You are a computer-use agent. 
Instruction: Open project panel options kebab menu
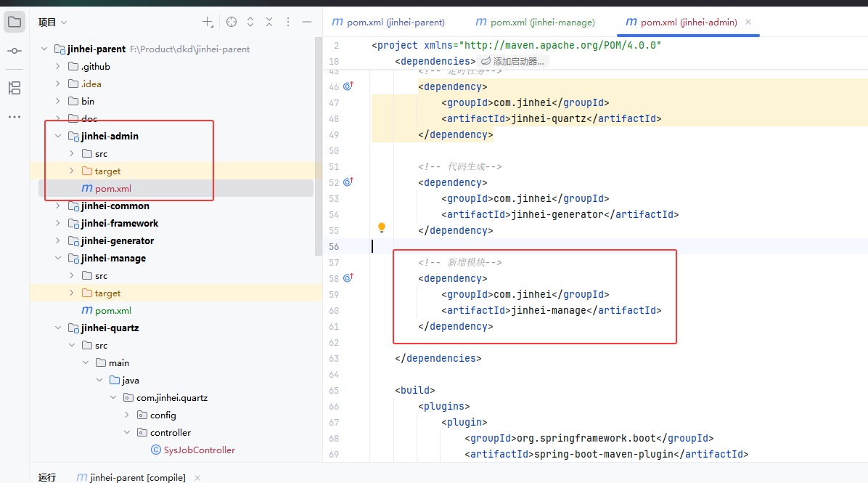click(x=288, y=23)
